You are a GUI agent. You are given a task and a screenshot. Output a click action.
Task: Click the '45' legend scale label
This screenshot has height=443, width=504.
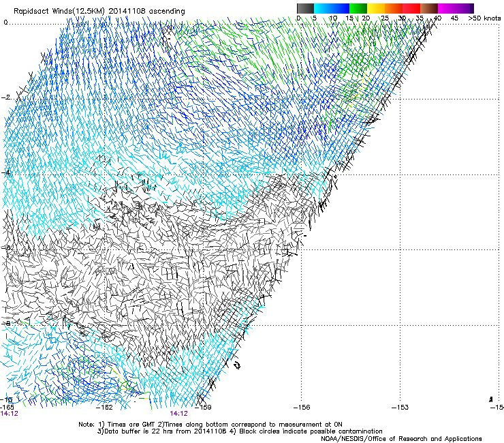(x=454, y=18)
